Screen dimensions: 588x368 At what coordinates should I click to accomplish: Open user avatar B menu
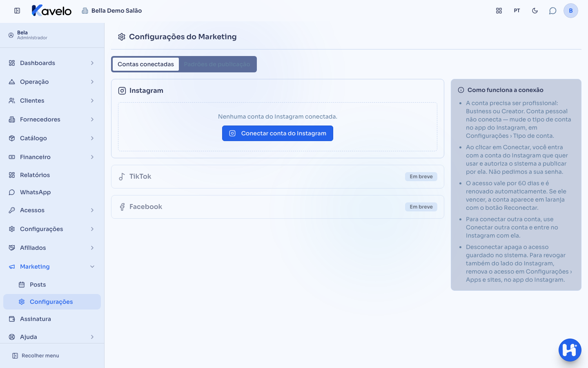pos(571,11)
